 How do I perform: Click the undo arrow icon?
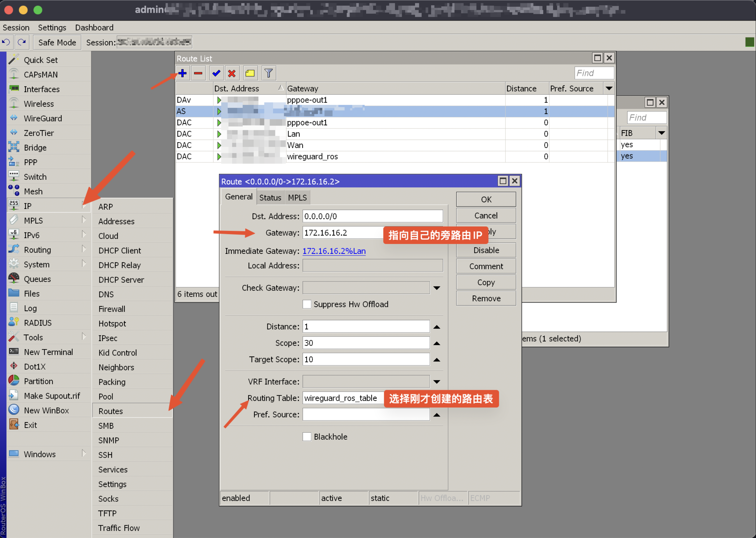point(6,42)
